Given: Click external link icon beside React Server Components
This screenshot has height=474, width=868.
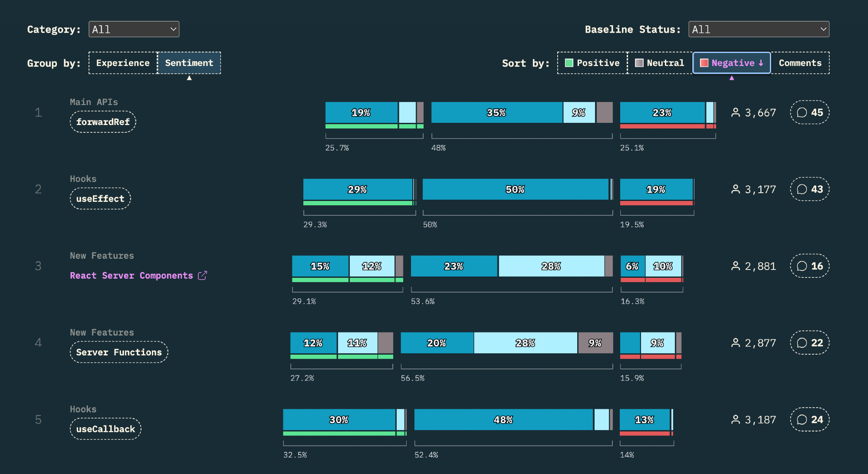Looking at the screenshot, I should [x=202, y=276].
